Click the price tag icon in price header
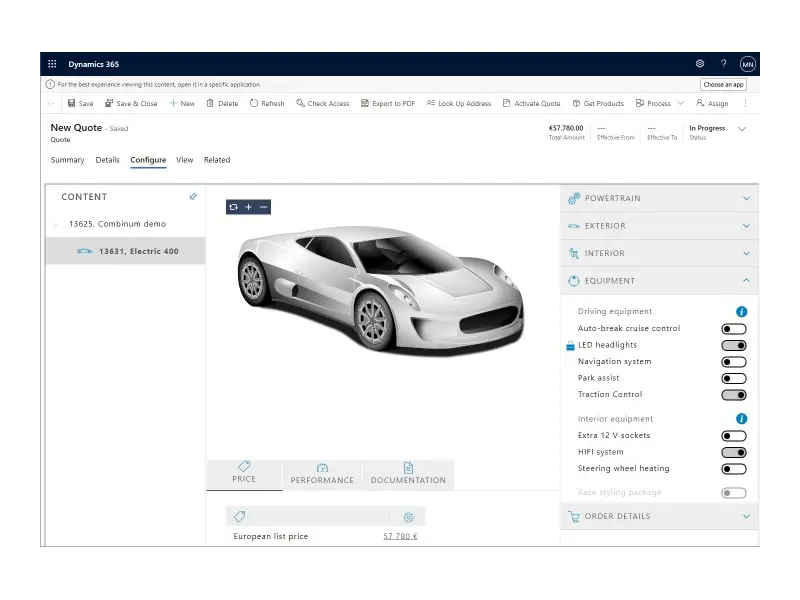This screenshot has width=800, height=600. pyautogui.click(x=239, y=516)
